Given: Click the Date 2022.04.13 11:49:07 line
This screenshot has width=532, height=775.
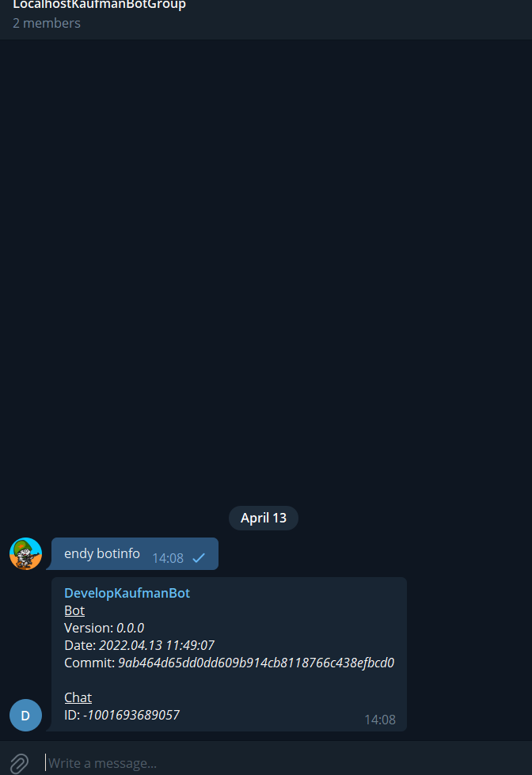Looking at the screenshot, I should pyautogui.click(x=139, y=645).
